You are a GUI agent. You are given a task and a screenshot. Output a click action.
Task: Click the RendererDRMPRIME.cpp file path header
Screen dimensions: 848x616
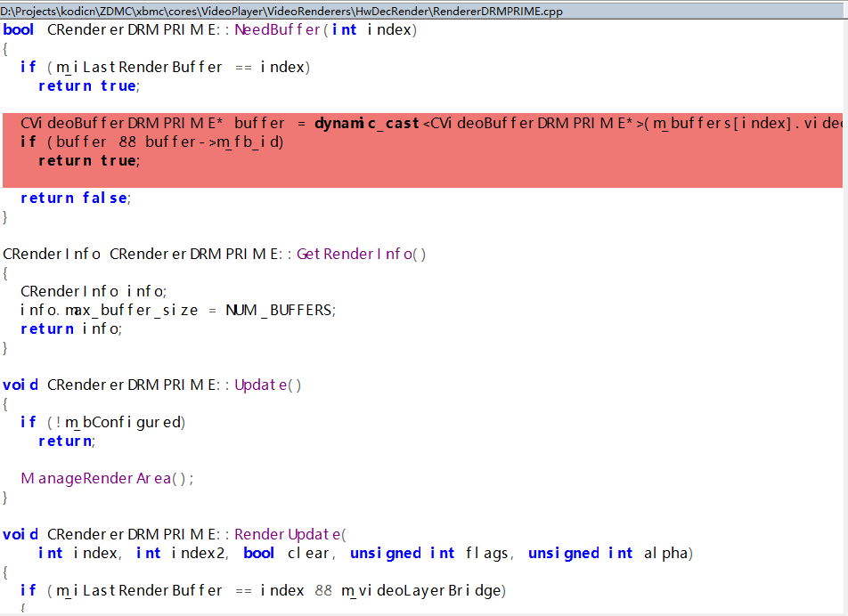[x=281, y=11]
